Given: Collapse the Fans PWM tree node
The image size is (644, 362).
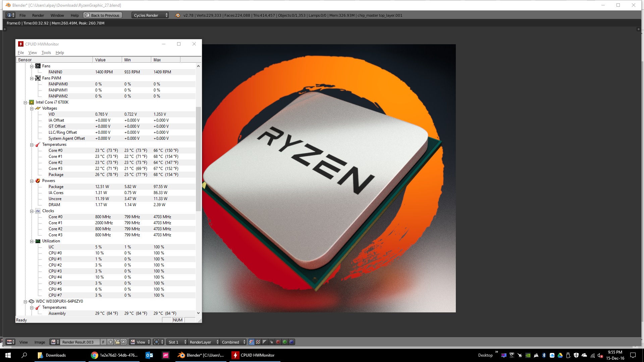Looking at the screenshot, I should click(32, 78).
